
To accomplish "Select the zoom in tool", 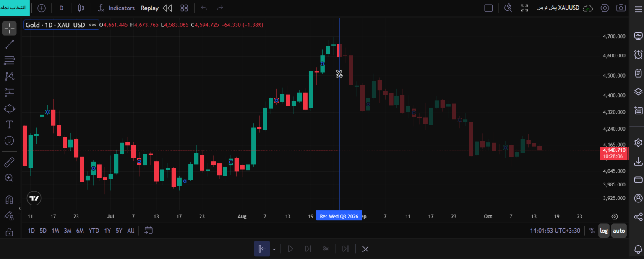I will pyautogui.click(x=9, y=178).
